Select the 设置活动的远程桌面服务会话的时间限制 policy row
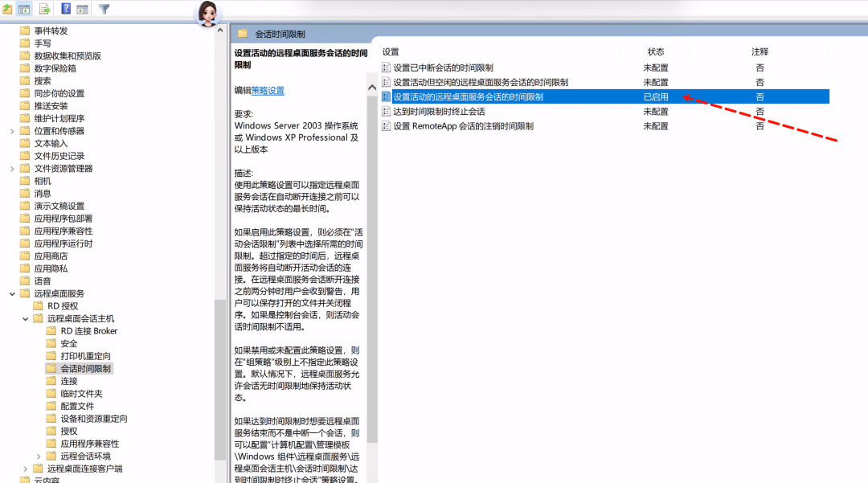Viewport: 868px width, 483px height. [604, 96]
